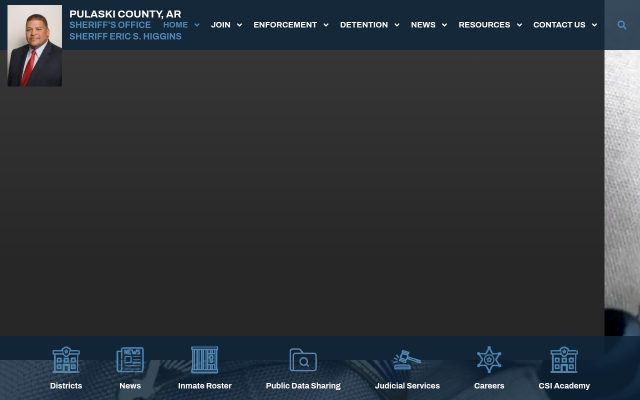This screenshot has width=640, height=400.
Task: Click the Pulaski County, AR site title
Action: 125,14
